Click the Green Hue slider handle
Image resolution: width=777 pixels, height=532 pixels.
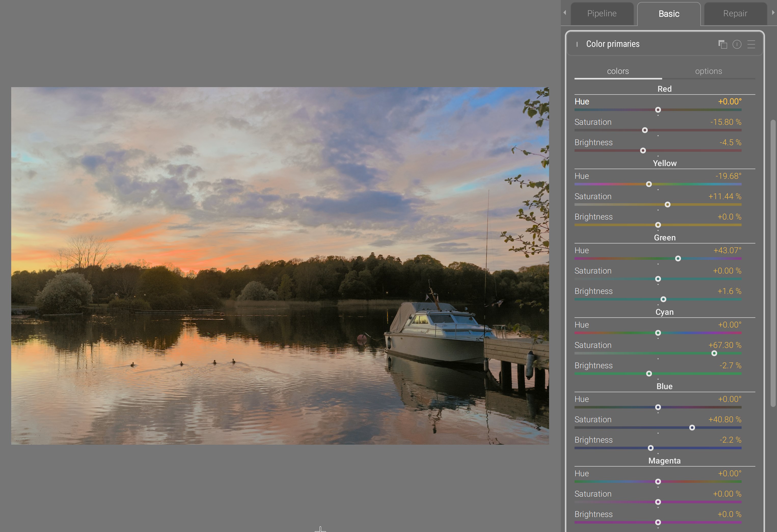point(678,259)
